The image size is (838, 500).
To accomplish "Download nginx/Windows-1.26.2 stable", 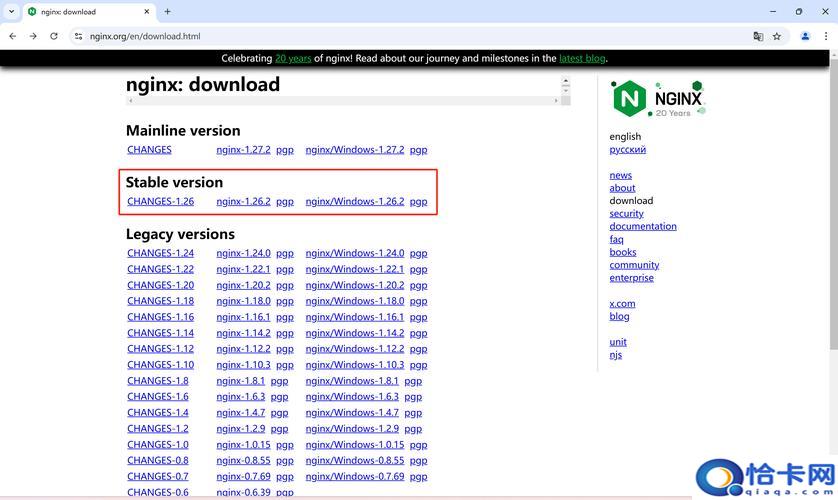I will click(x=355, y=201).
